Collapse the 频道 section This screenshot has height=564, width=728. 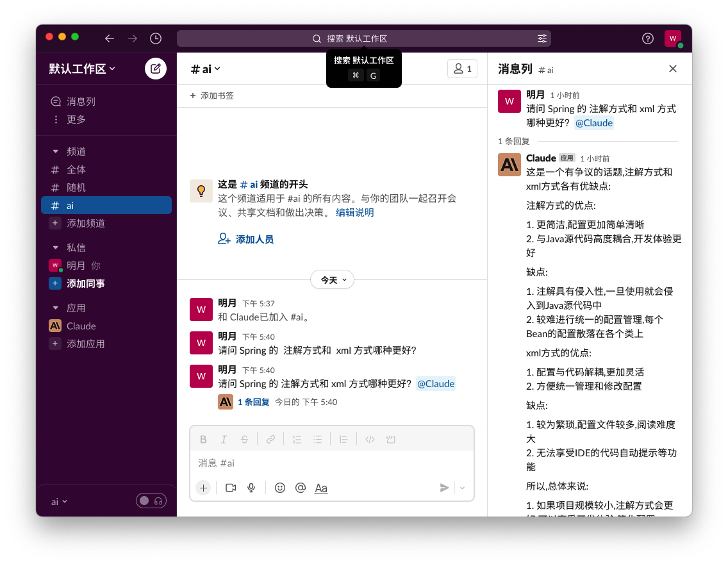pos(56,151)
